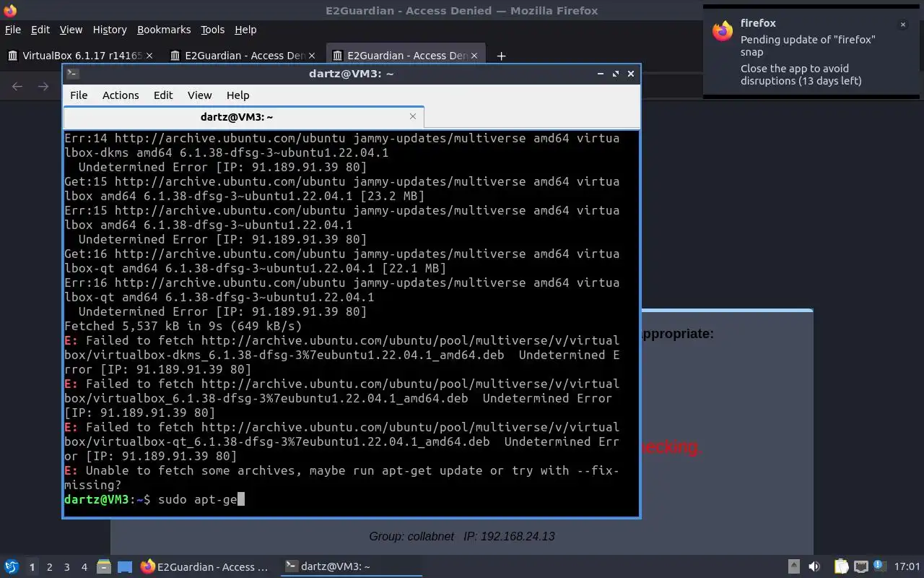Screen dimensions: 924x578
Task: Open Firefox File menu
Action: (x=13, y=30)
